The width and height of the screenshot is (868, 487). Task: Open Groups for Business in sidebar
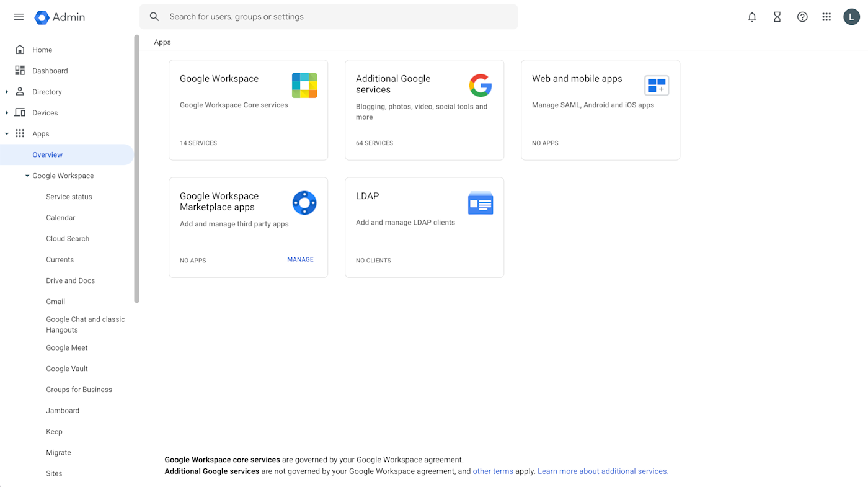(79, 390)
